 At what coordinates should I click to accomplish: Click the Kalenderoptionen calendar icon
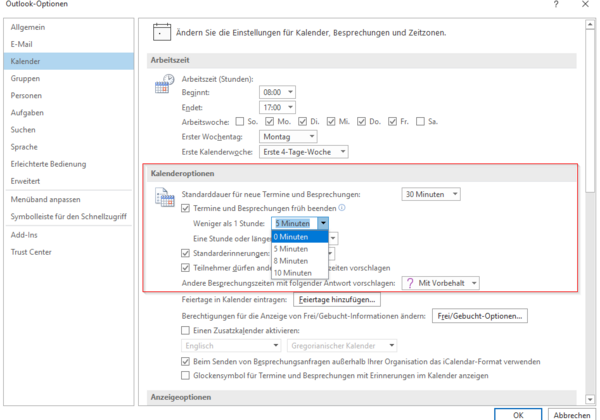click(x=165, y=197)
